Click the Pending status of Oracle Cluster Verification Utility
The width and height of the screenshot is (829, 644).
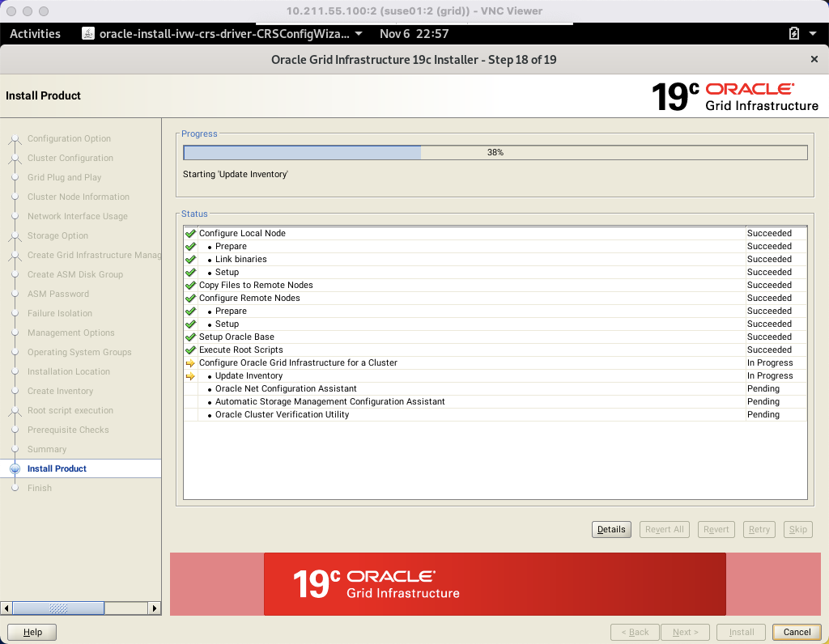pos(763,415)
